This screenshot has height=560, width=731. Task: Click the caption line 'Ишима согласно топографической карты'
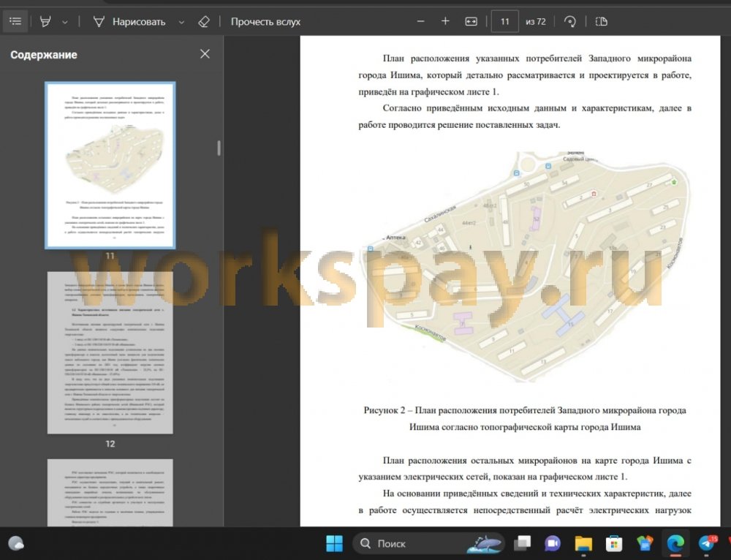tap(525, 427)
